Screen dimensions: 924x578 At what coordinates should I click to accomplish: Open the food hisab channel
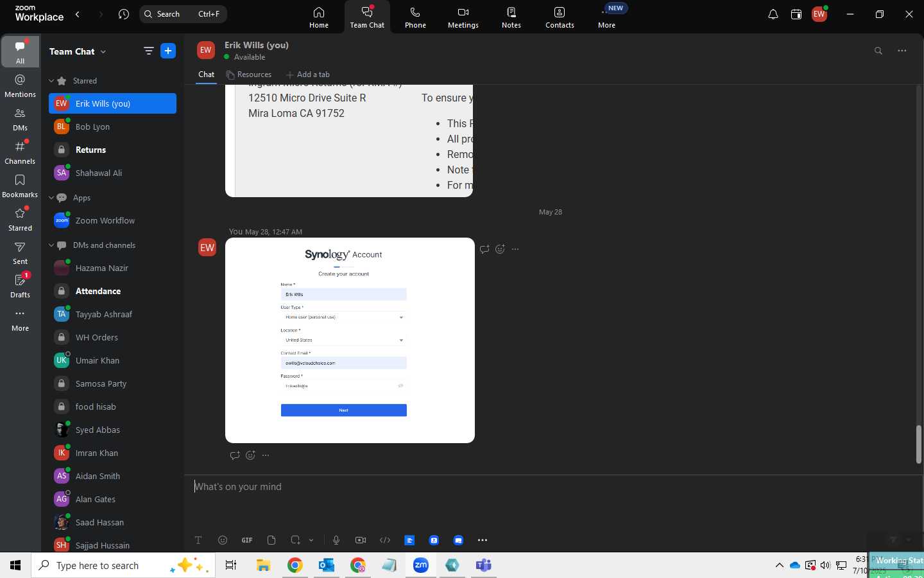[x=112, y=407]
